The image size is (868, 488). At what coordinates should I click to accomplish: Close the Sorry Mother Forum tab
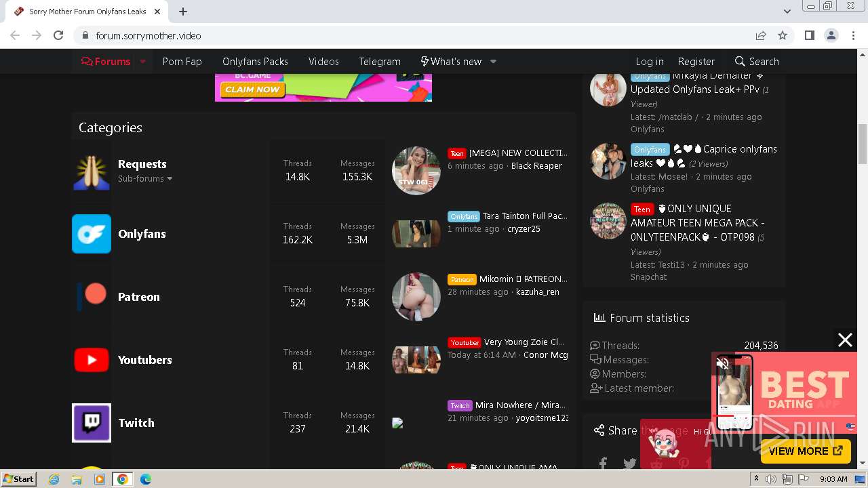point(157,12)
